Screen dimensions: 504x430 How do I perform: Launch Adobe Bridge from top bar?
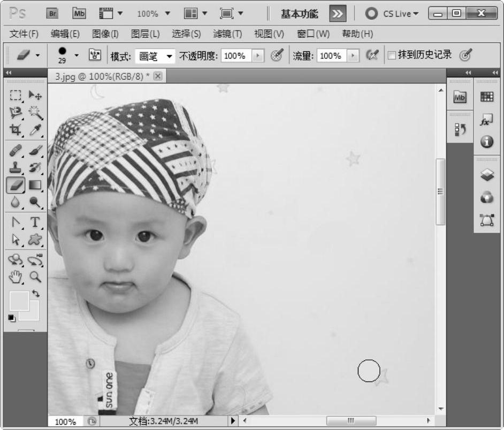click(52, 13)
